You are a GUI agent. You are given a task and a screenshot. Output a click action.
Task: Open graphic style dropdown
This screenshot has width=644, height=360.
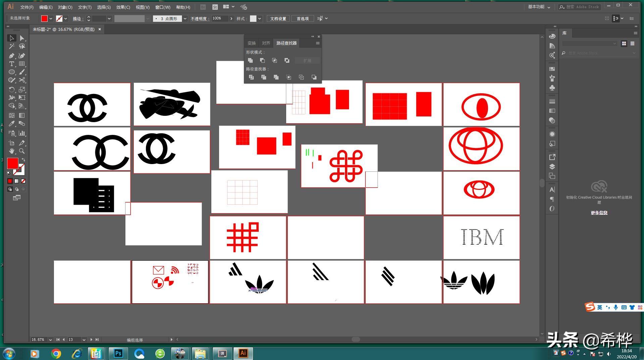[259, 19]
